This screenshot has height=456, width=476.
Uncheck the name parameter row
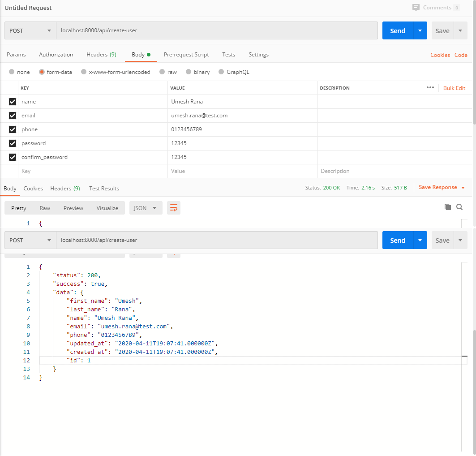click(x=13, y=102)
